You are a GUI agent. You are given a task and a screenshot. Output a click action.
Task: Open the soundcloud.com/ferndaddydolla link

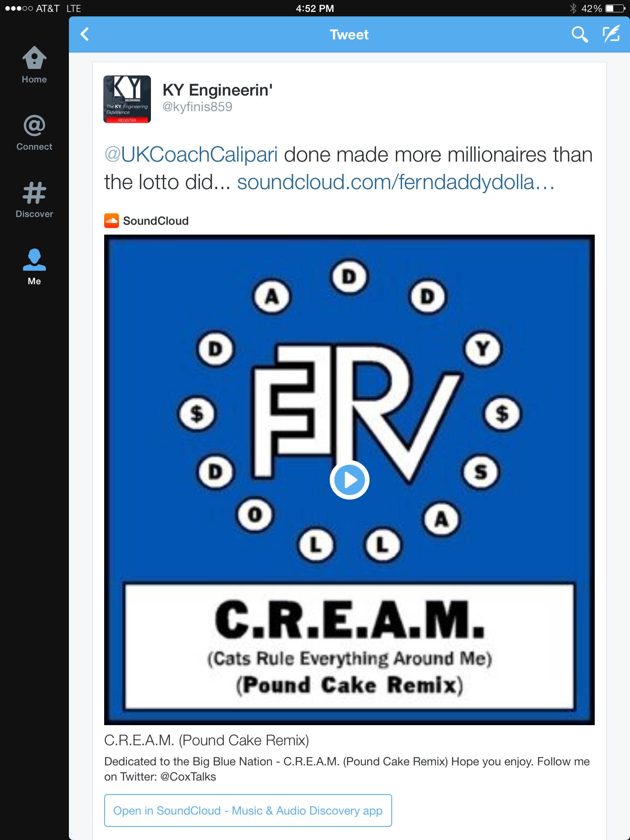[395, 182]
